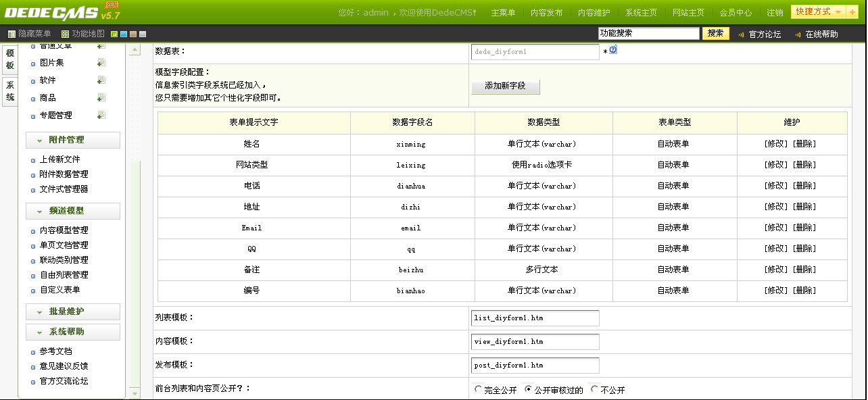868x400 pixels.
Task: Click the 隐藏菜单 hide-menu icon
Action: pos(11,34)
